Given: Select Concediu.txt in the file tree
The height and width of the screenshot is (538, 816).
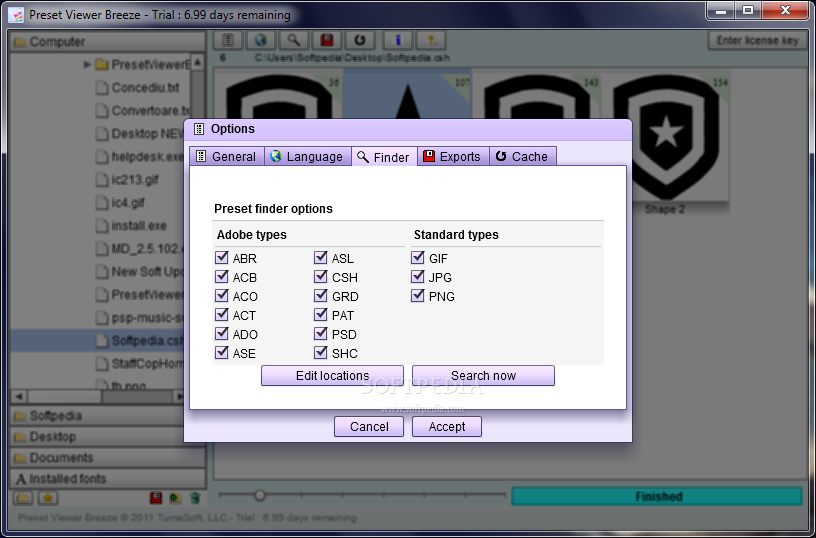Looking at the screenshot, I should click(138, 87).
